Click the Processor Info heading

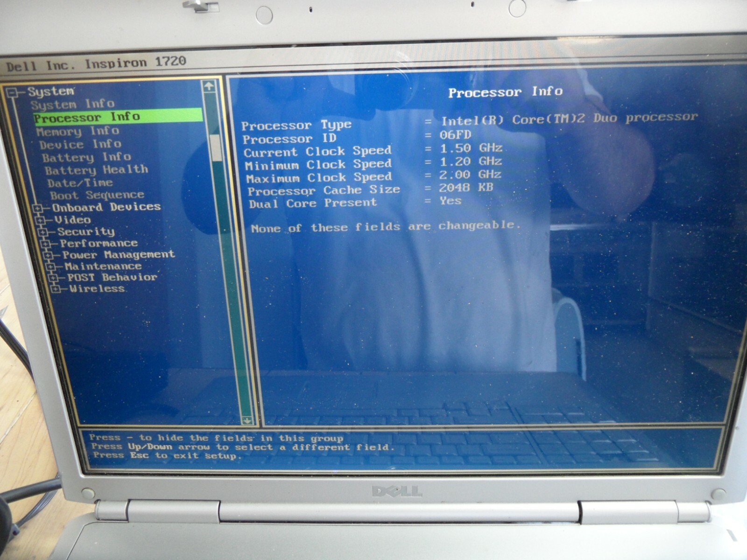506,92
